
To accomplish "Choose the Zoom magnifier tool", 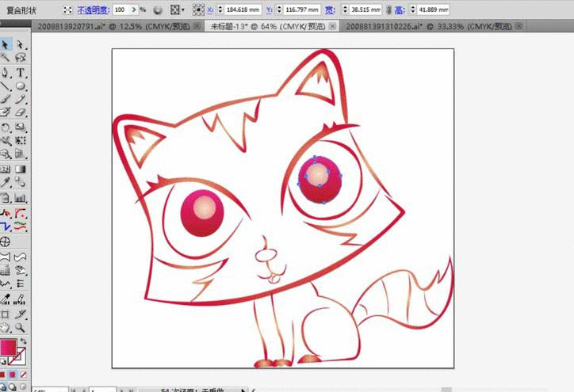I will (21, 327).
